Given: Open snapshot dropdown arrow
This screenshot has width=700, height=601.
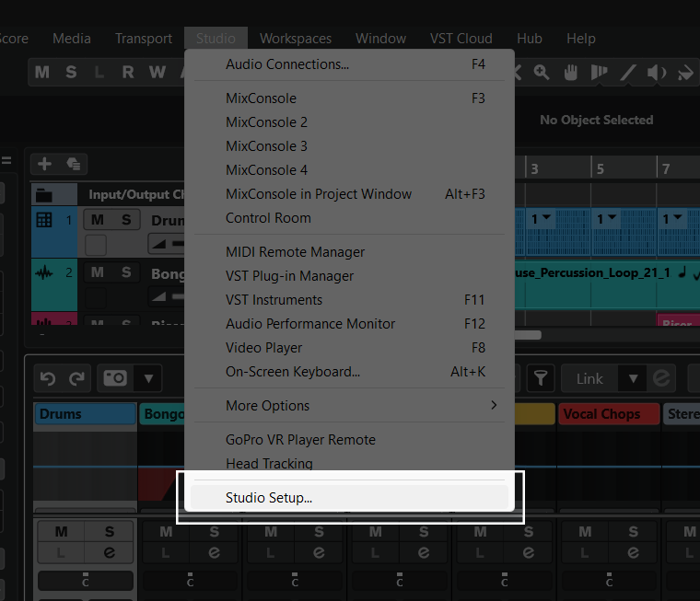Looking at the screenshot, I should click(148, 379).
